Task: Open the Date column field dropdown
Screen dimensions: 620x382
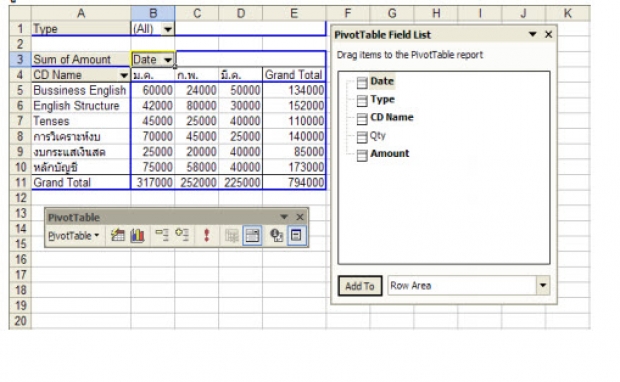Action: [168, 60]
